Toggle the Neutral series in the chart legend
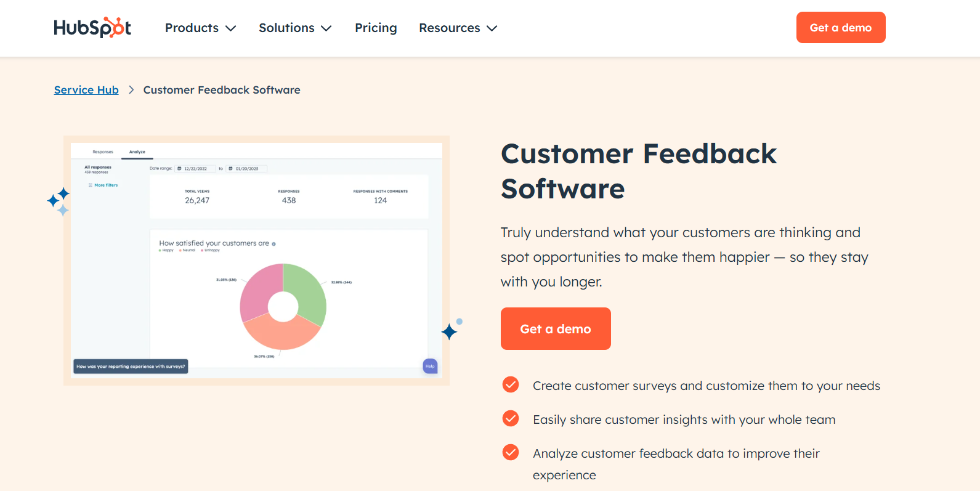This screenshot has width=980, height=491. [x=189, y=250]
